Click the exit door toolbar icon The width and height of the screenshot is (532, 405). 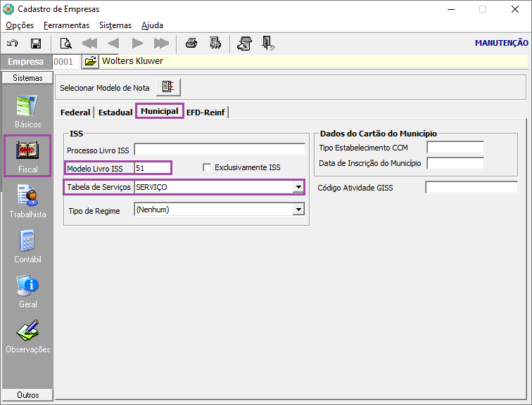(x=268, y=44)
